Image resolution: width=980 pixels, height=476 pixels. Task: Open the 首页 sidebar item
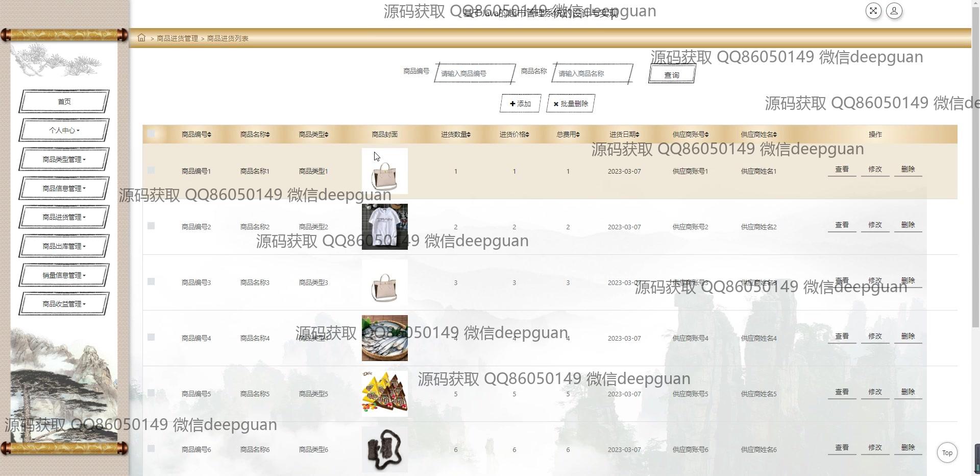point(64,101)
